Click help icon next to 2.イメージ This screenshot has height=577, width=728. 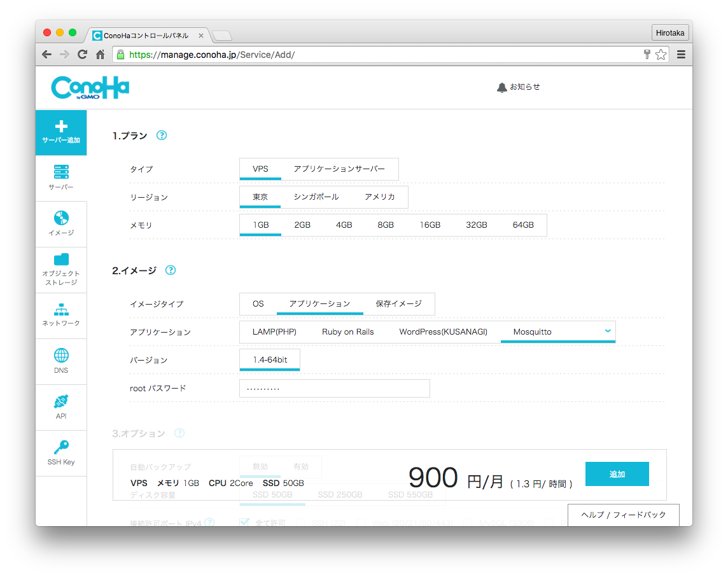[171, 270]
